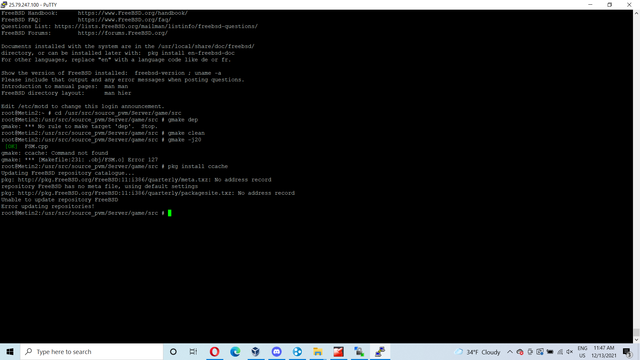
Task: Open the network status tray icon
Action: (560, 352)
